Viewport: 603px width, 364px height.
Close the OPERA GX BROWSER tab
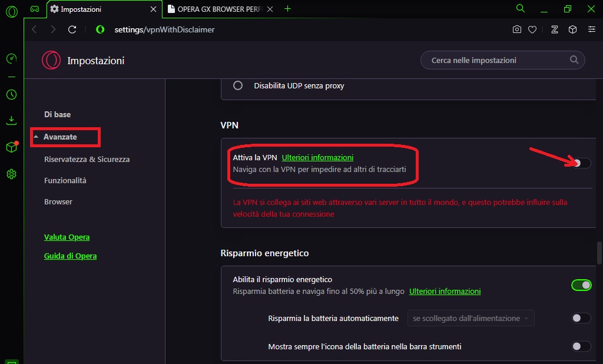click(x=270, y=9)
